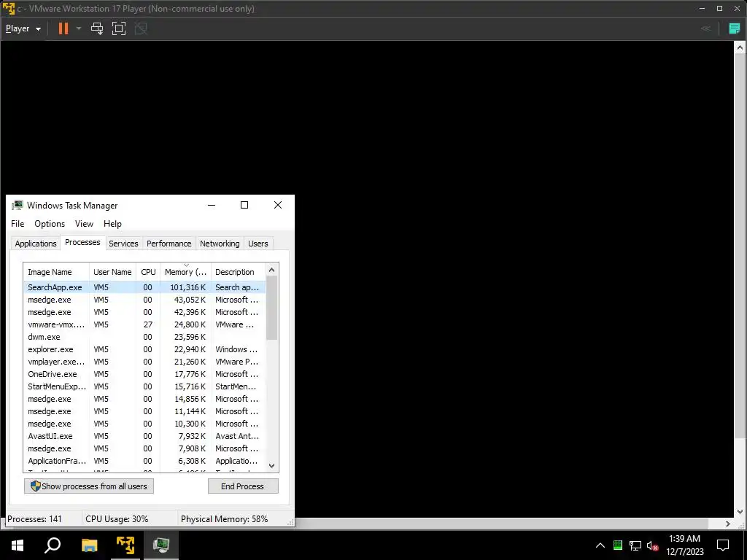Open the Windows Start menu

[18, 545]
